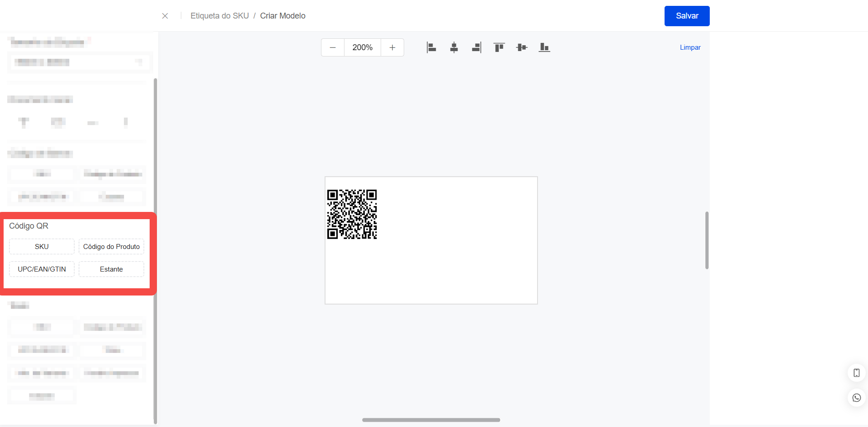Click the Salvar button
The height and width of the screenshot is (427, 868).
pos(687,16)
